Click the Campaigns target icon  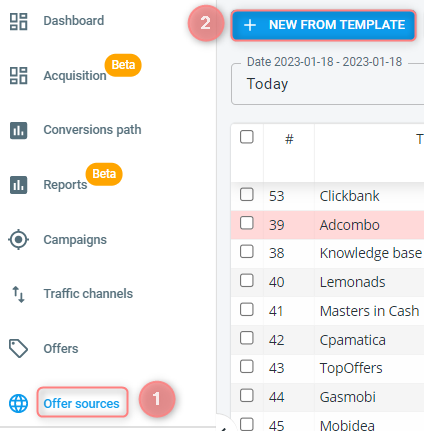[18, 239]
